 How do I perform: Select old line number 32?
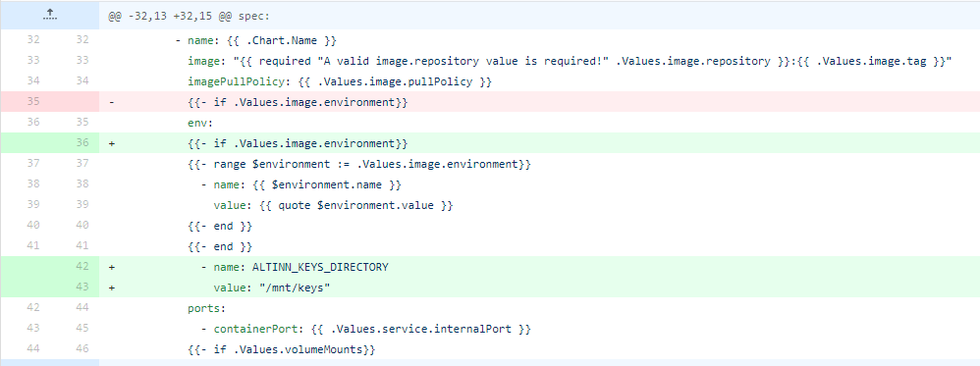click(32, 40)
